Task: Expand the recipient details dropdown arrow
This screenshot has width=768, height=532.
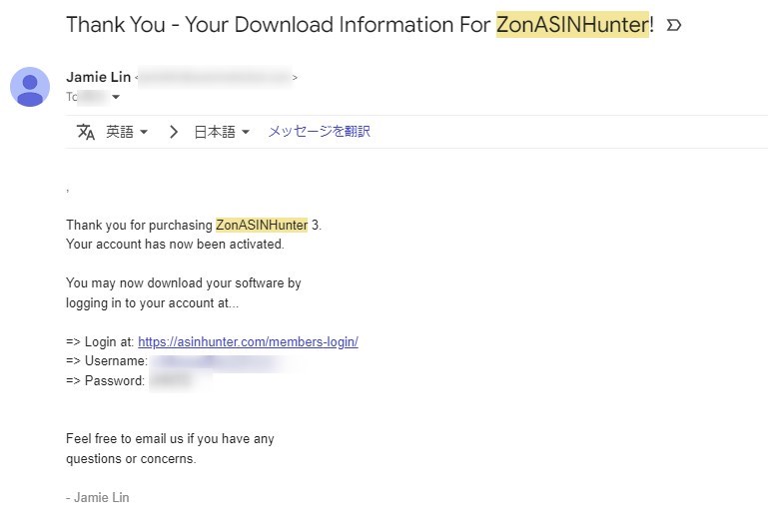Action: 116,97
